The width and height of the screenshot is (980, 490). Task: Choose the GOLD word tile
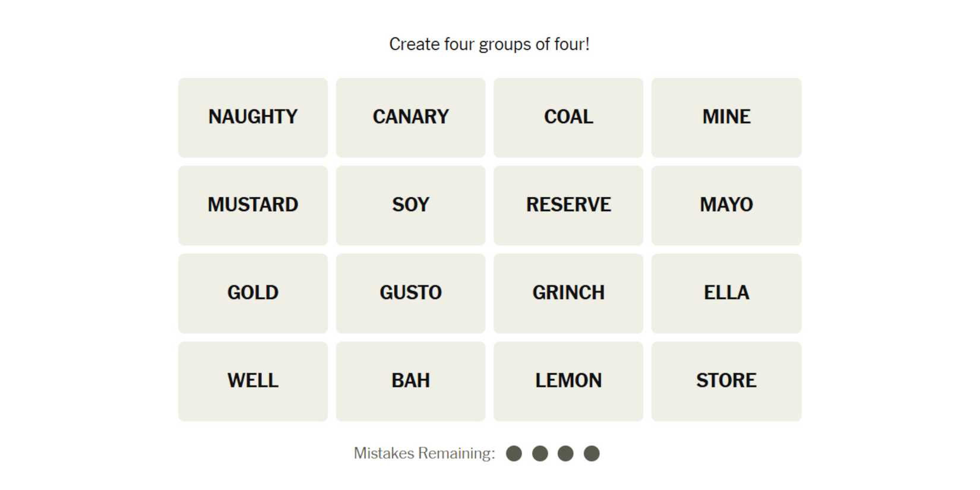pyautogui.click(x=252, y=293)
